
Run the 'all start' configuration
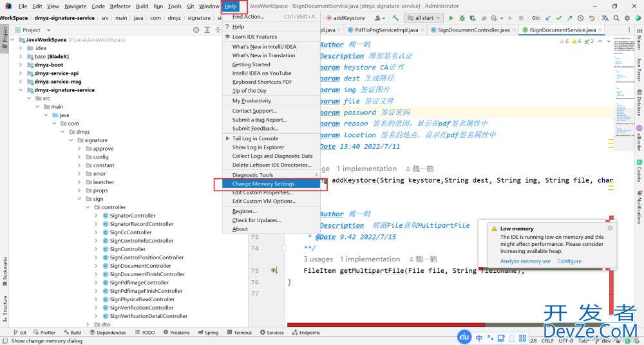click(451, 18)
